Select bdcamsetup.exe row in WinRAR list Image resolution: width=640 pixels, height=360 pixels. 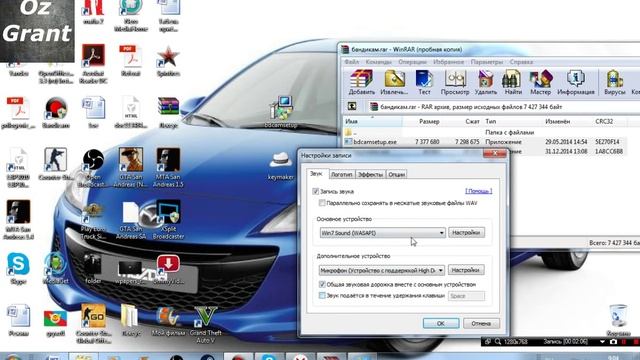tap(484, 142)
